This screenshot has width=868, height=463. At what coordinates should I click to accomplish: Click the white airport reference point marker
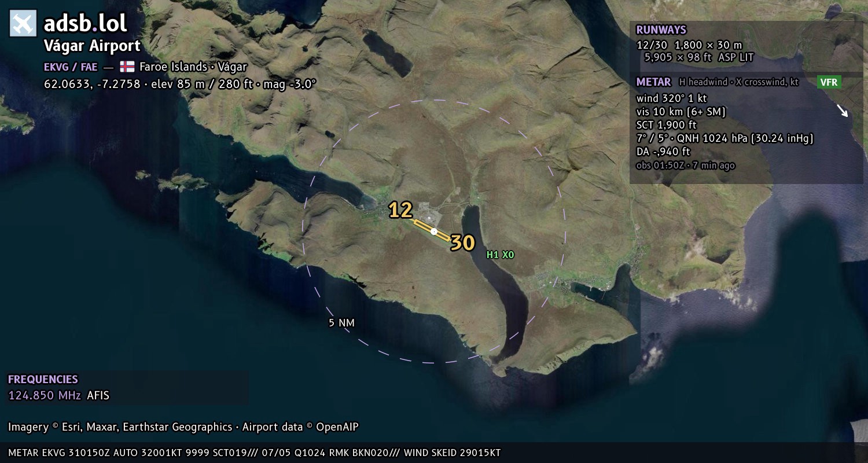[434, 231]
